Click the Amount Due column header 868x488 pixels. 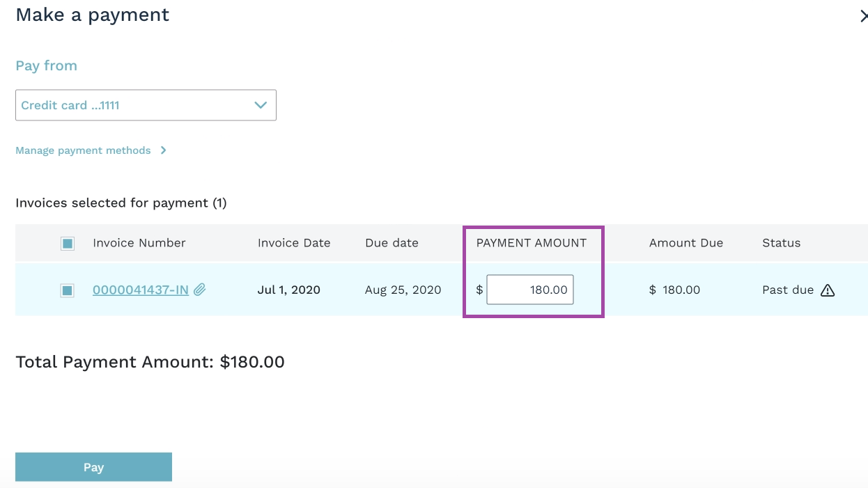pos(685,243)
